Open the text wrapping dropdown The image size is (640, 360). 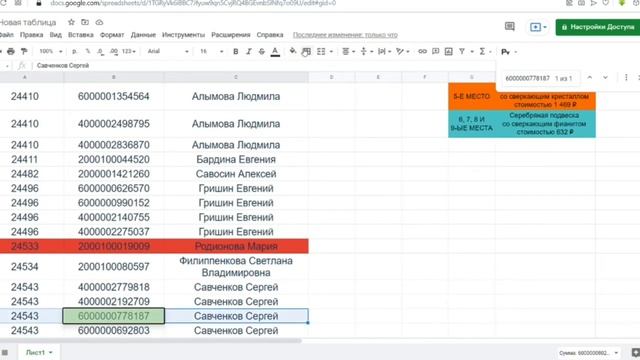click(x=384, y=51)
